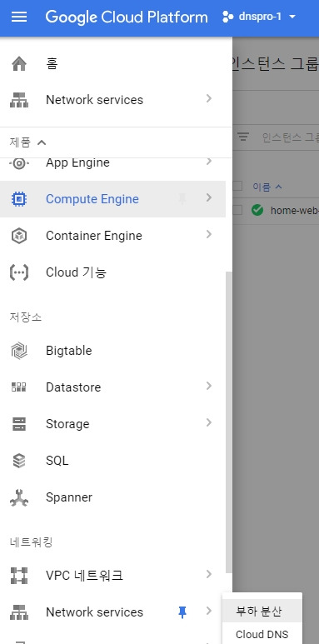Expand the Storage submenu chevron
The height and width of the screenshot is (644, 319).
[209, 422]
